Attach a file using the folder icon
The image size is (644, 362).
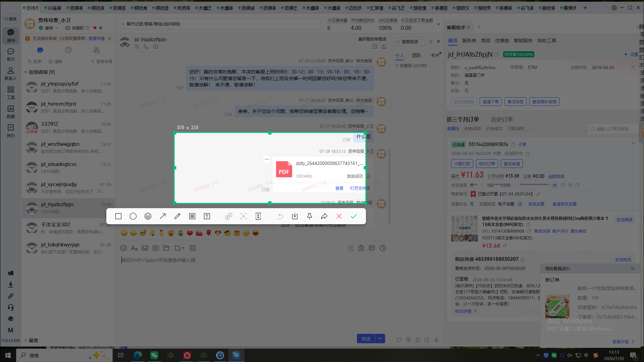(166, 248)
